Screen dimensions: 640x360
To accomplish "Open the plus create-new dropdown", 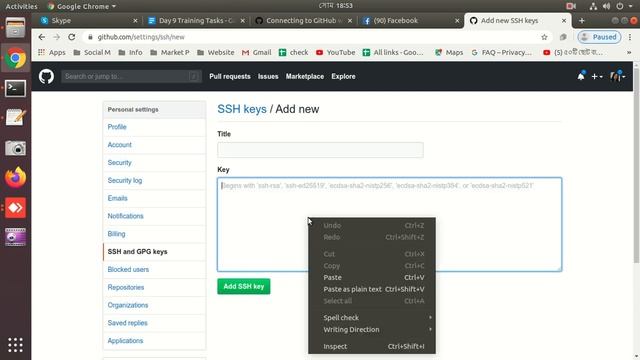I will (x=597, y=76).
